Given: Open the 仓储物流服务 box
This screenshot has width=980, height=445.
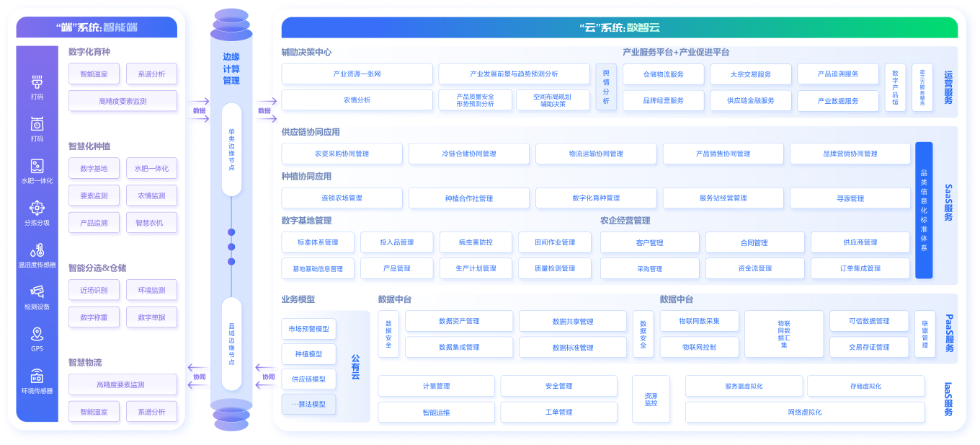Looking at the screenshot, I should 663,74.
